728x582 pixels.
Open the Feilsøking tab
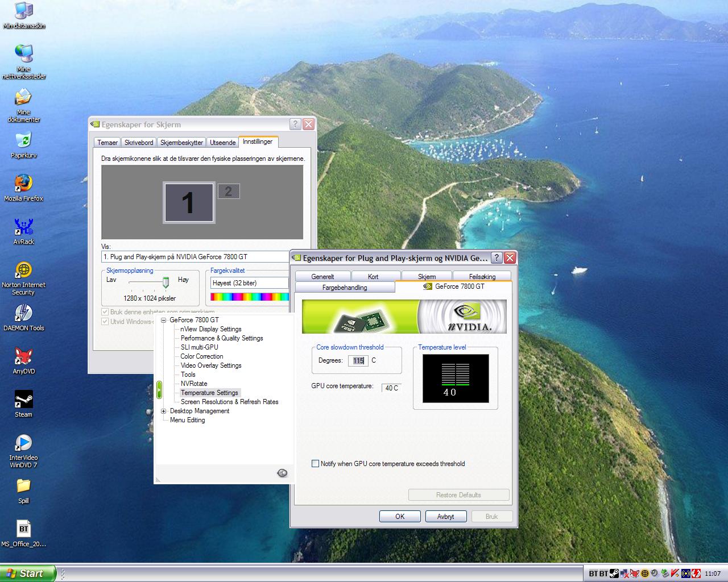482,277
